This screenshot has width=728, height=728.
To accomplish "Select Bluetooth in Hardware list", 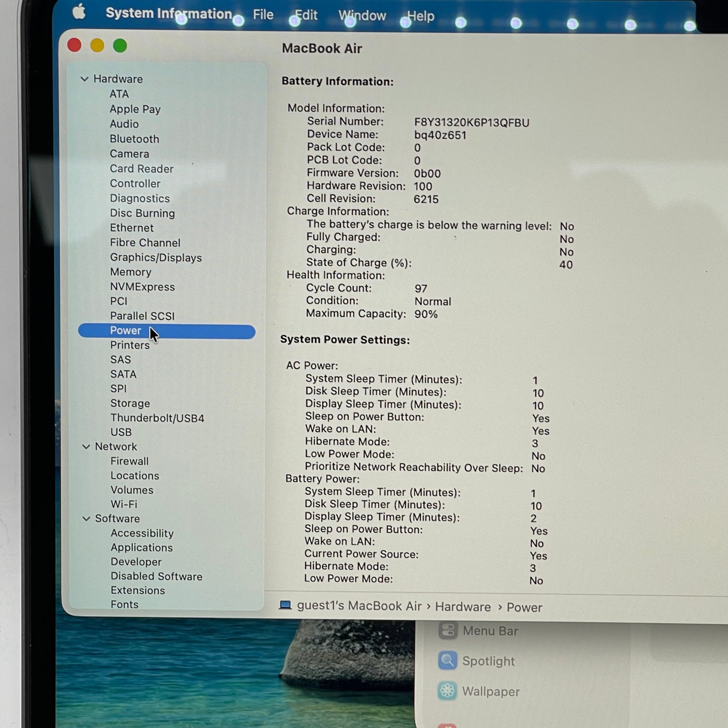I will point(135,139).
